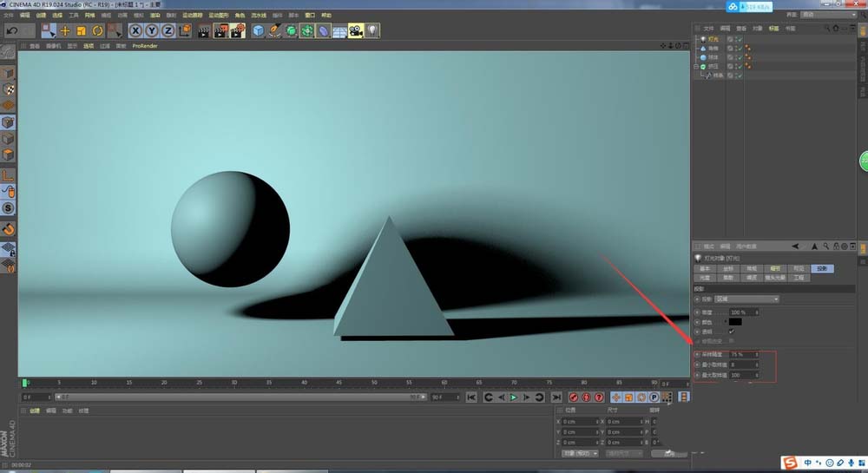Select the Spline Pen tool icon
The height and width of the screenshot is (473, 868).
(274, 31)
